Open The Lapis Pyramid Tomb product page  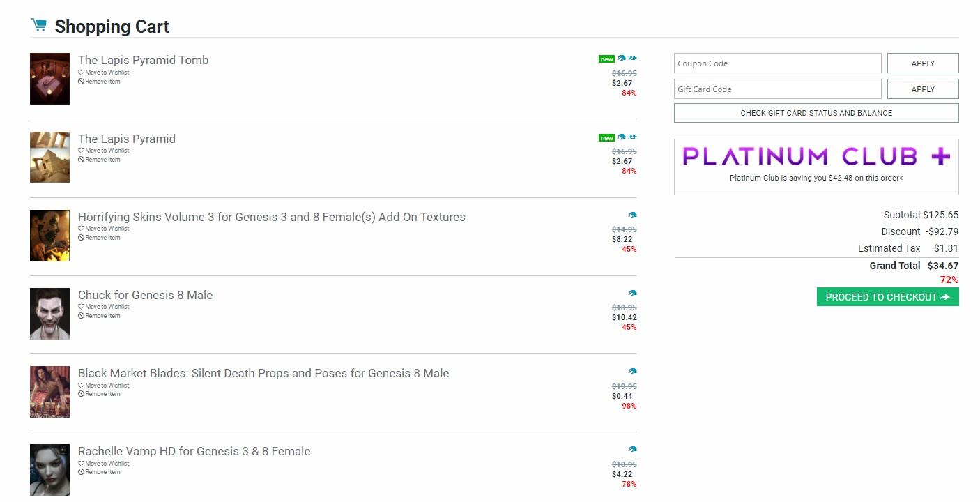click(143, 60)
